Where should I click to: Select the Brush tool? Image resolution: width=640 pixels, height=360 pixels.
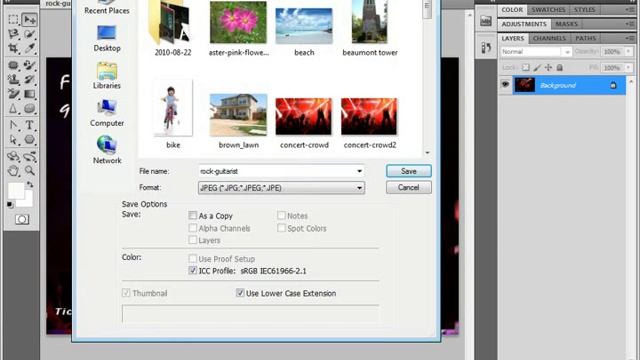(29, 65)
